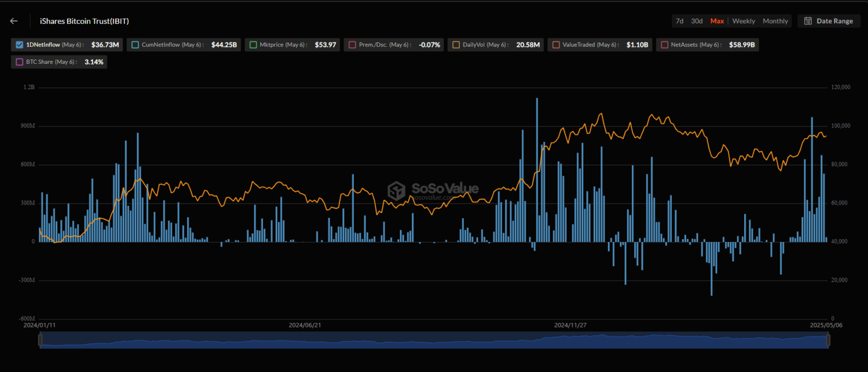This screenshot has height=372, width=868.
Task: Switch chart to Weekly view
Action: (744, 21)
